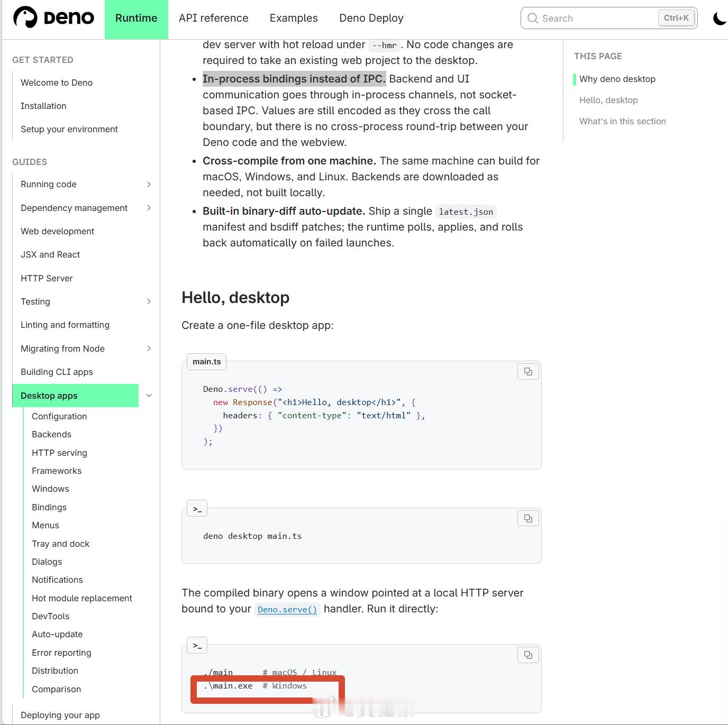The width and height of the screenshot is (728, 725).
Task: Click the Running code sidebar label
Action: tap(49, 184)
